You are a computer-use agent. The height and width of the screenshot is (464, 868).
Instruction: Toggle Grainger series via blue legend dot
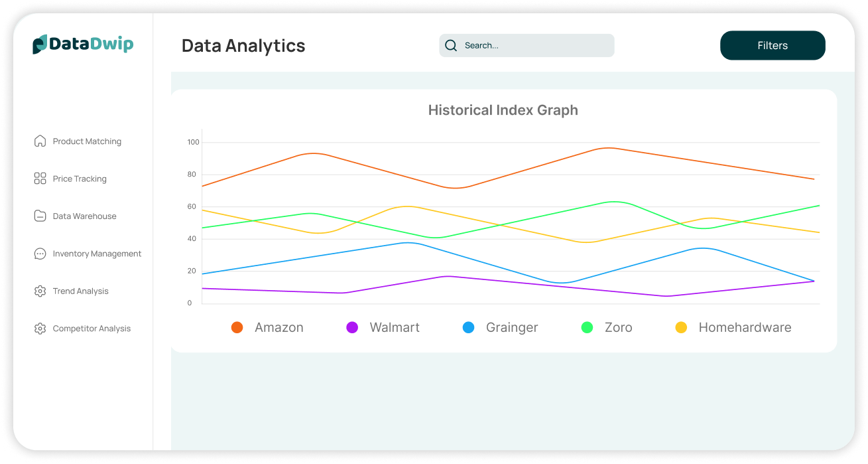468,327
